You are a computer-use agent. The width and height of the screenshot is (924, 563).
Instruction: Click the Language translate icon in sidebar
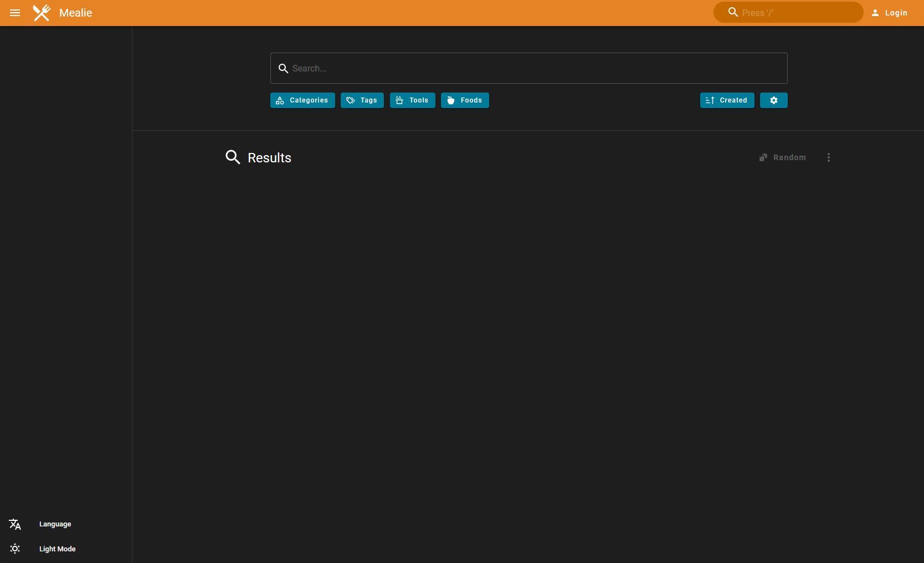(15, 524)
